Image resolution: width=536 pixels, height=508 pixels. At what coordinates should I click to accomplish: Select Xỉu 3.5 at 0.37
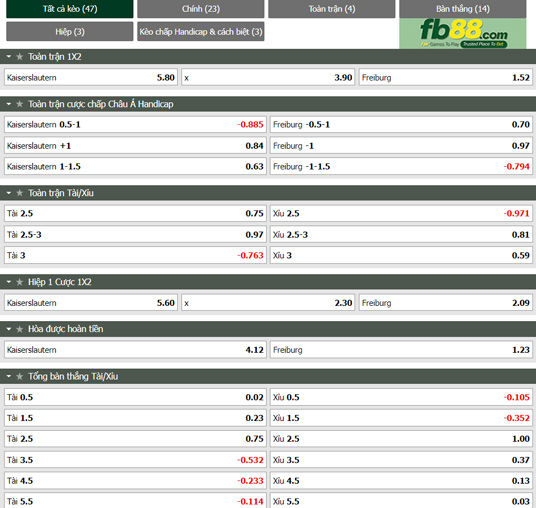(401, 460)
